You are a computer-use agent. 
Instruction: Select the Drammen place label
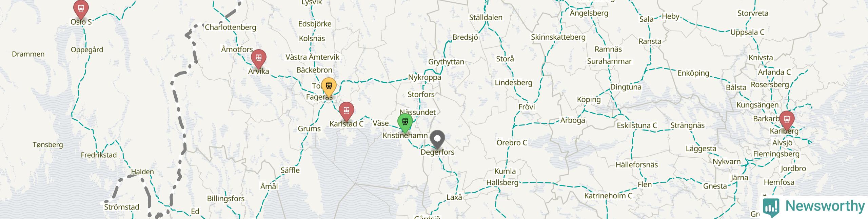click(28, 54)
